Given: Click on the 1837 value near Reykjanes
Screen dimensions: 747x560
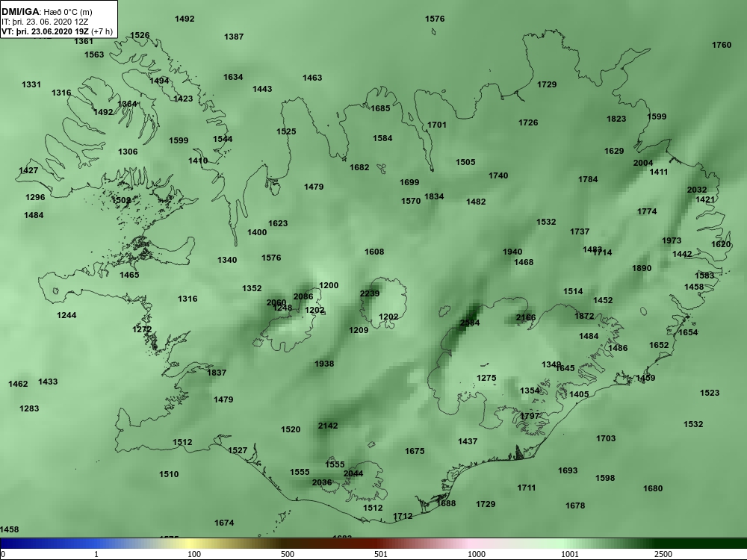Looking at the screenshot, I should (217, 373).
